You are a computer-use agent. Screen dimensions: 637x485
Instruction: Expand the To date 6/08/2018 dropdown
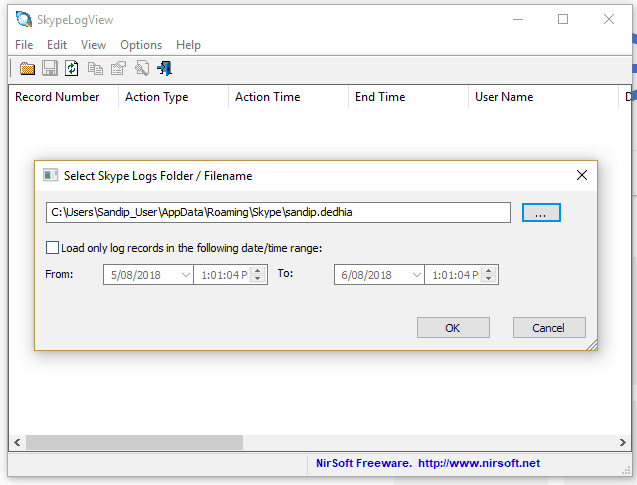click(x=416, y=275)
